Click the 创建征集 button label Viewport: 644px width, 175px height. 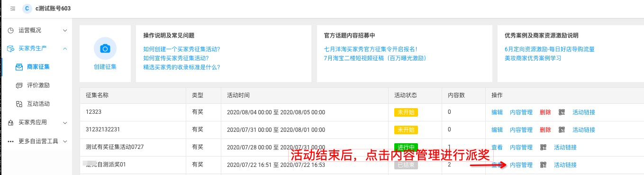tap(105, 67)
